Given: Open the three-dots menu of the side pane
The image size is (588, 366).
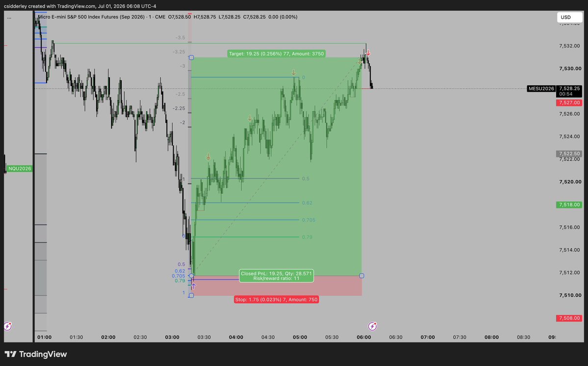Looking at the screenshot, I should [x=9, y=17].
